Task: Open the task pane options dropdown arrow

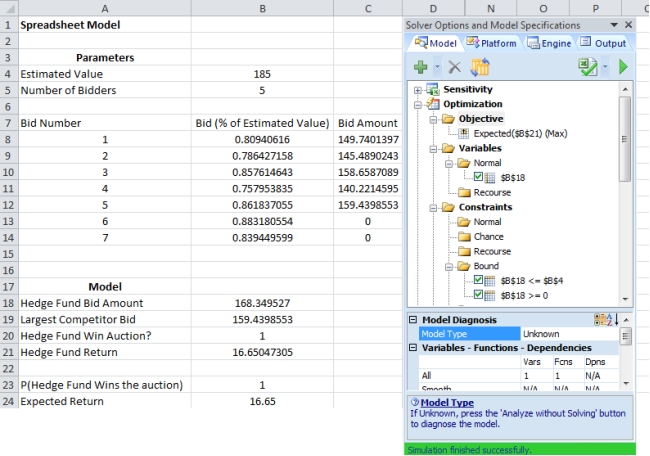Action: click(614, 25)
